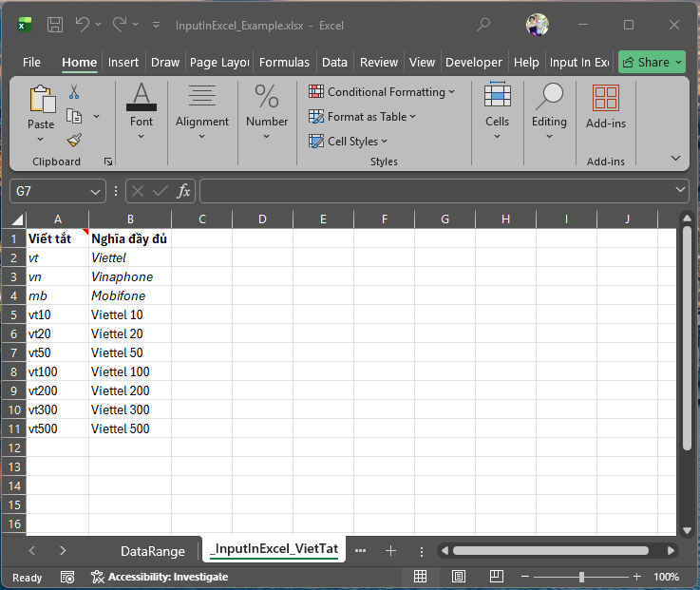The width and height of the screenshot is (700, 590).
Task: Switch to the Formulas tab
Action: 284,62
